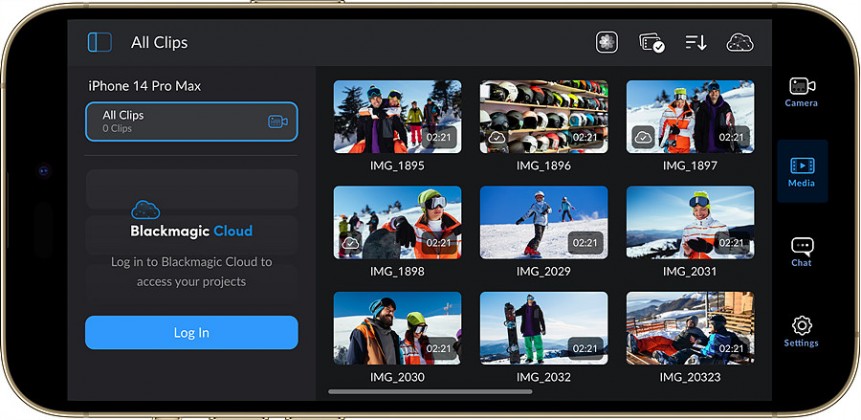Open clip IMG_2031 thumbnail
The image size is (861, 420).
click(x=690, y=222)
